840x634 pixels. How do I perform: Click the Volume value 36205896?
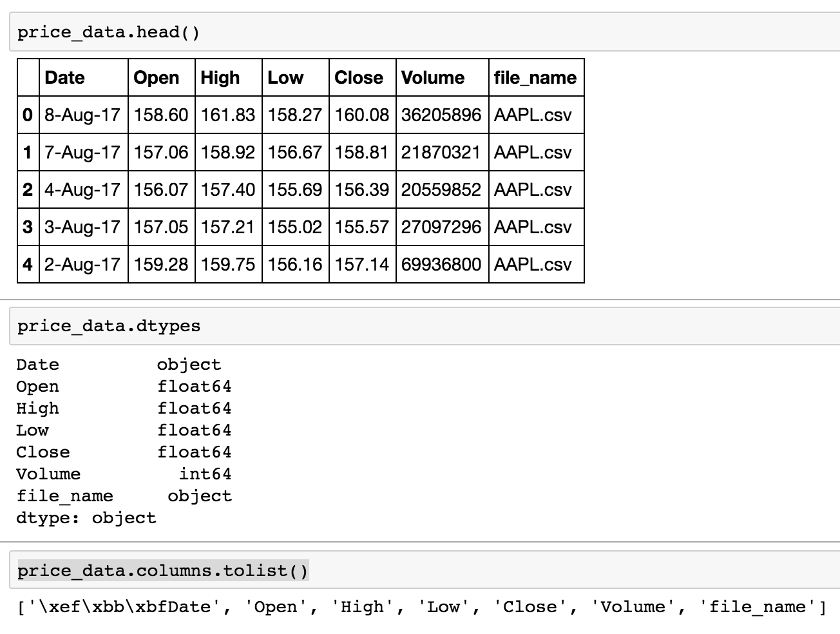coord(441,115)
